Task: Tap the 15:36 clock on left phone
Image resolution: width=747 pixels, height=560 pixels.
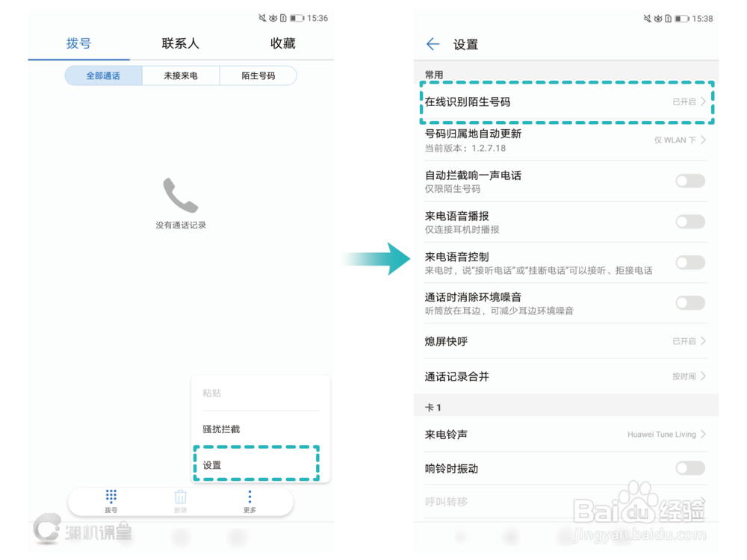Action: point(317,18)
